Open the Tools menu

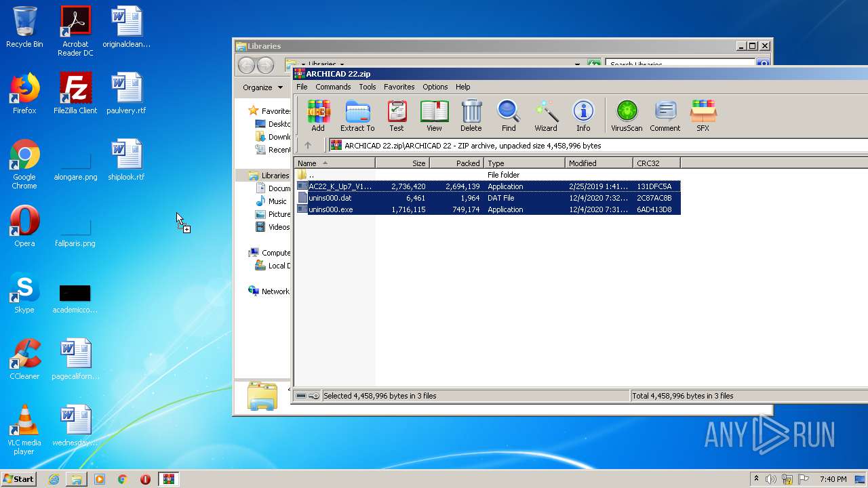pos(368,87)
